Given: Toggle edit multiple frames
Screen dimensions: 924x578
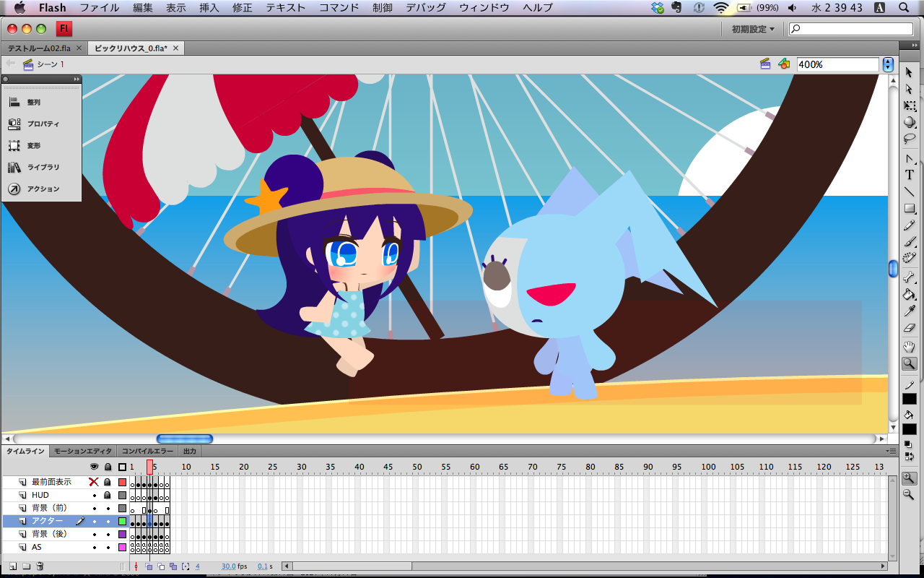Looking at the screenshot, I should pos(174,566).
